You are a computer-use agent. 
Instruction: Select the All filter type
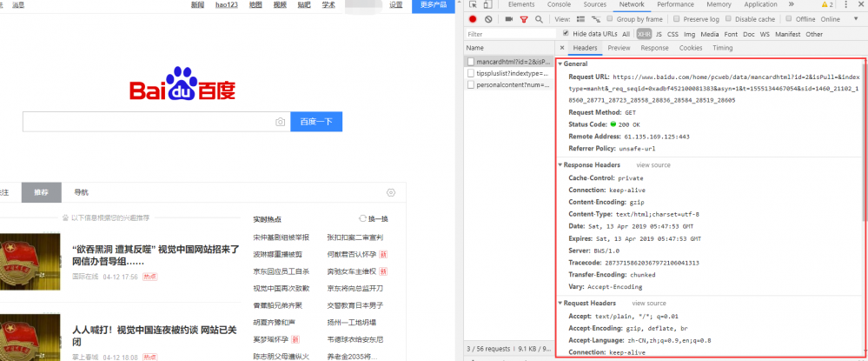click(x=626, y=34)
